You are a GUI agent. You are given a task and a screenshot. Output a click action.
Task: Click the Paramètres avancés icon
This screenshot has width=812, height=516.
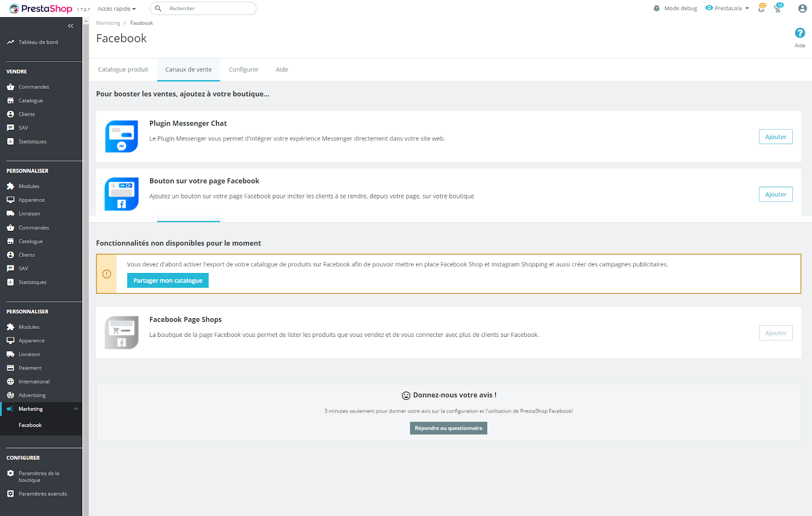(10, 494)
